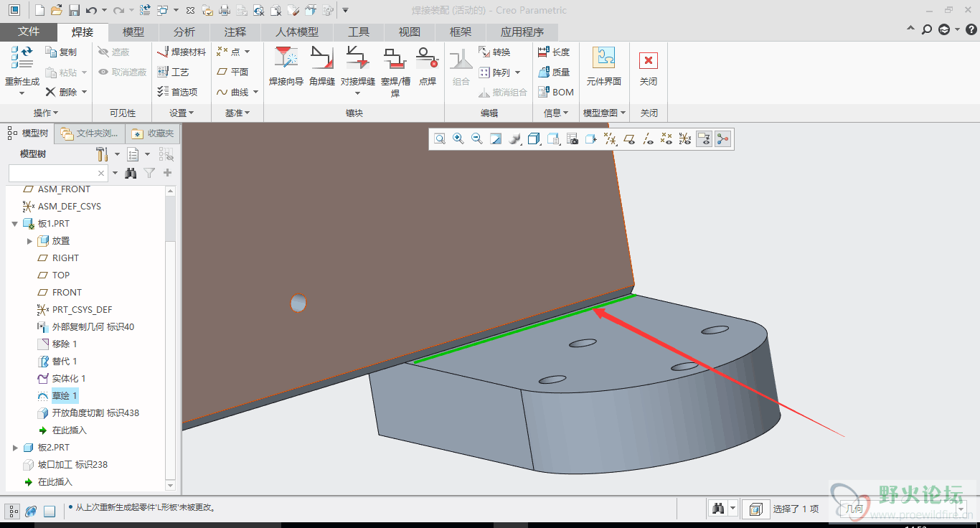Switch to the Model (模型) ribbon tab
The width and height of the screenshot is (980, 528).
(x=133, y=32)
